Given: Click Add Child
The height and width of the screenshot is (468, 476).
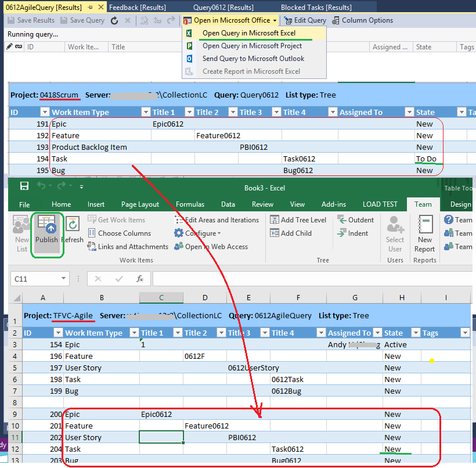Looking at the screenshot, I should pos(291,233).
